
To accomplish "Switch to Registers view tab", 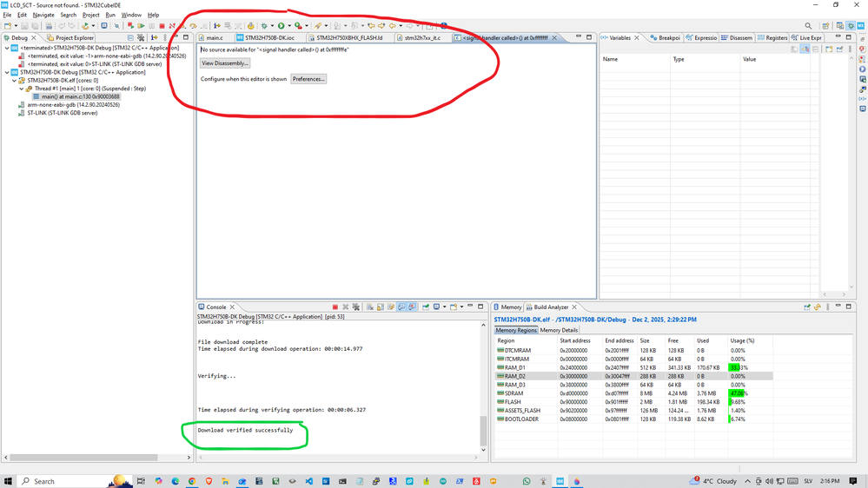I will 772,37.
